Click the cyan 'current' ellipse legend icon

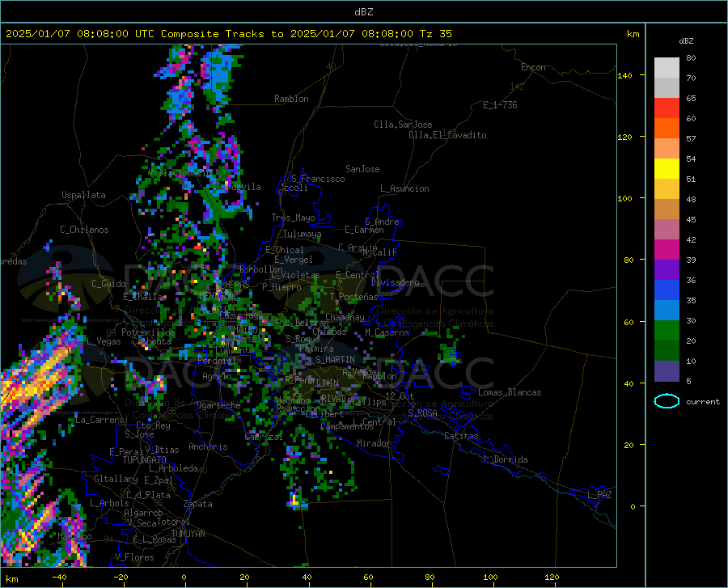pos(667,401)
